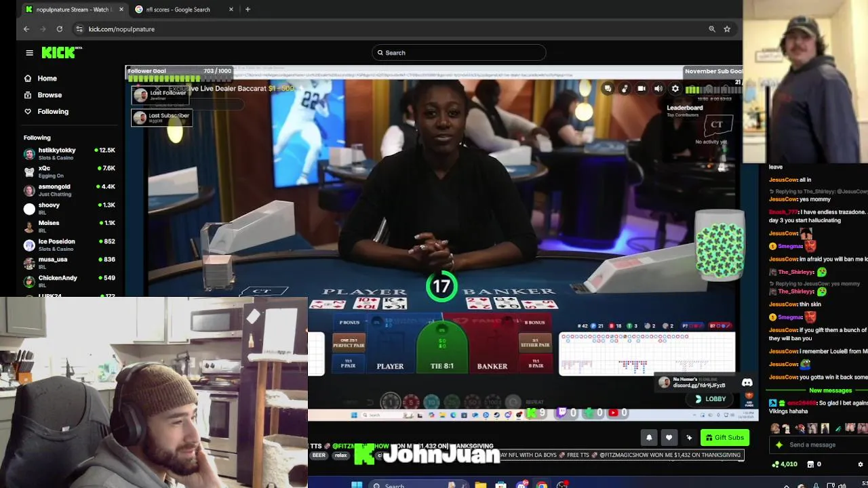
Task: Mute the baccarat game sound
Action: [658, 89]
